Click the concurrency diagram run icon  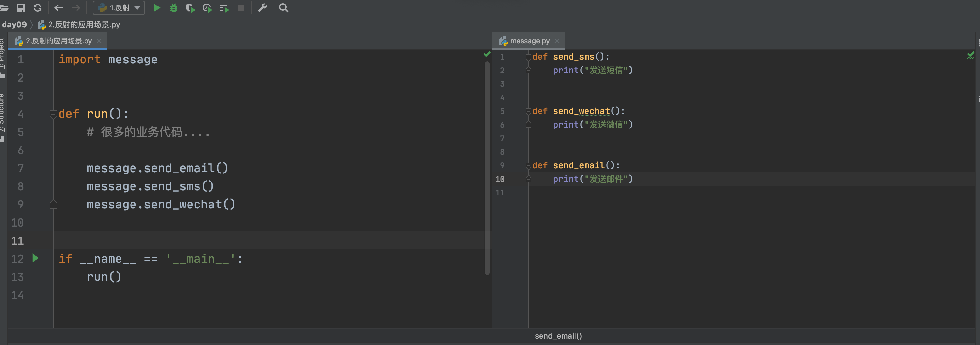(224, 8)
